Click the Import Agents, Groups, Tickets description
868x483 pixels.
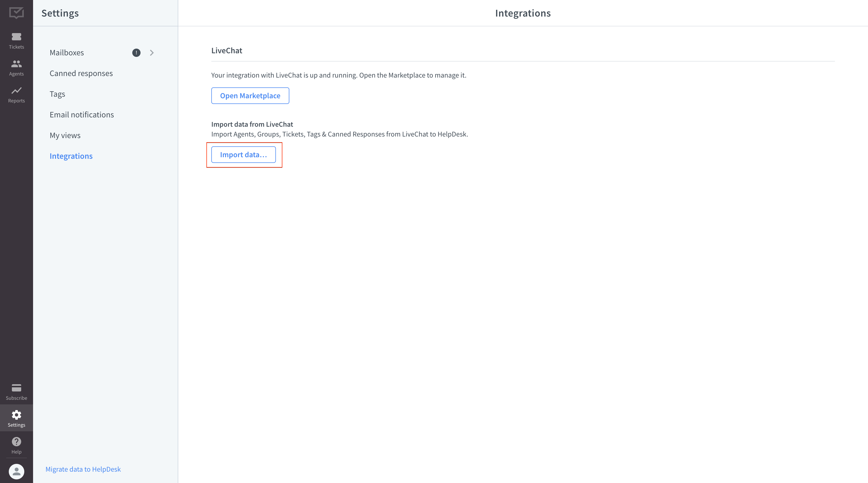340,134
